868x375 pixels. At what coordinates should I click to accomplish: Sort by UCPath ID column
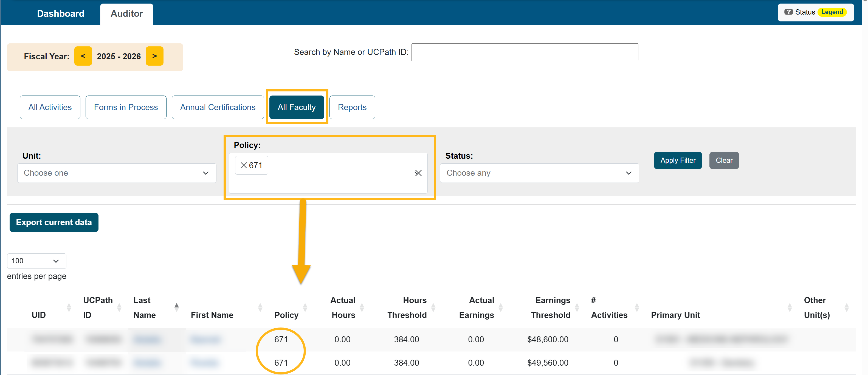(x=119, y=307)
